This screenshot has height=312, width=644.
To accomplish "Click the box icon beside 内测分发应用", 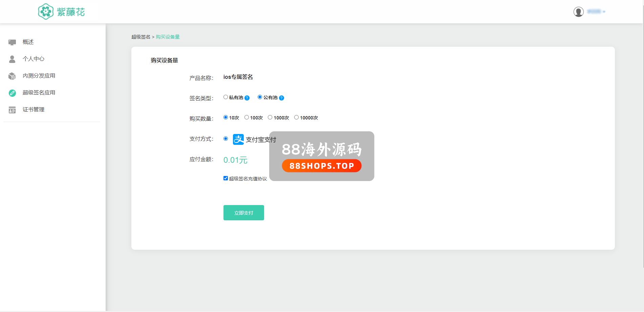I will pos(12,76).
